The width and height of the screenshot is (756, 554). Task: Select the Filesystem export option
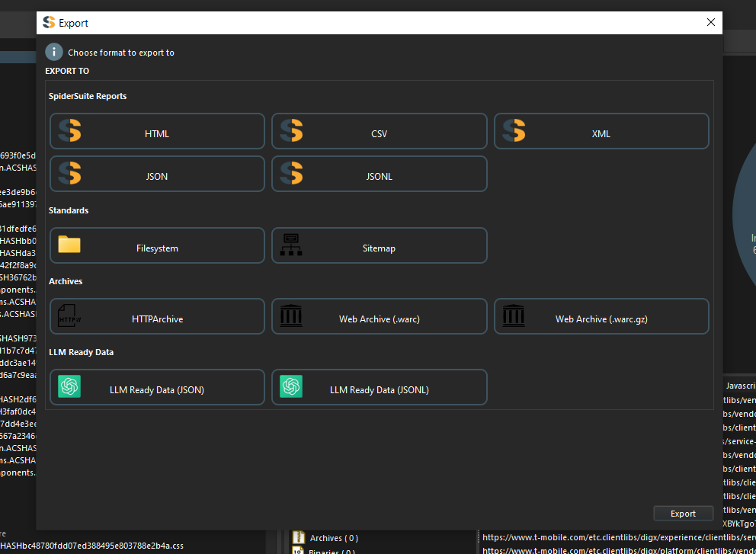click(x=157, y=245)
